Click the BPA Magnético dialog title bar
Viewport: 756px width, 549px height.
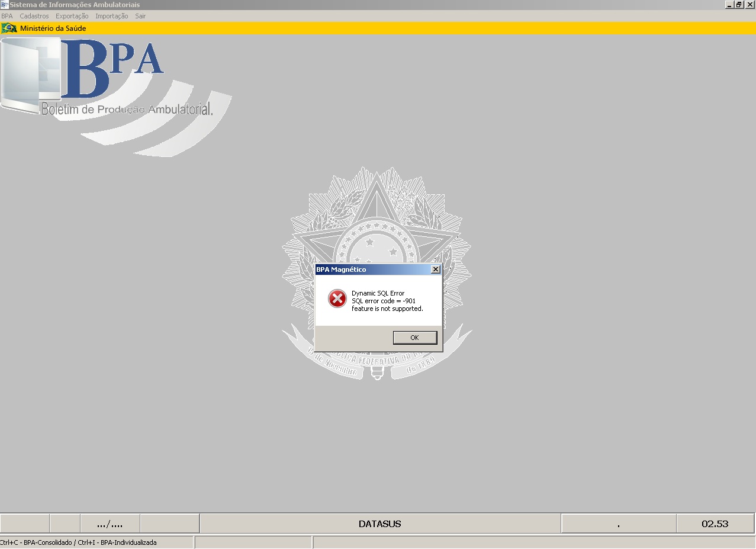(x=373, y=269)
